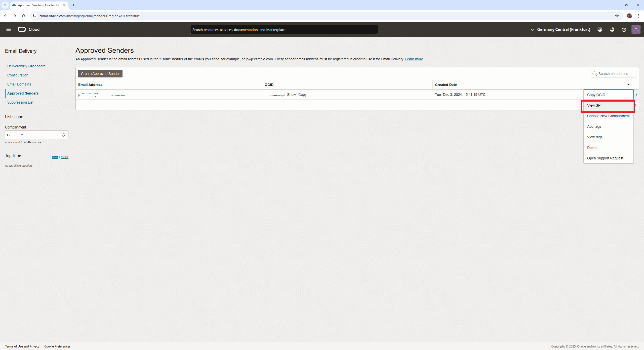
Task: Go to Configuration page
Action: (x=18, y=75)
